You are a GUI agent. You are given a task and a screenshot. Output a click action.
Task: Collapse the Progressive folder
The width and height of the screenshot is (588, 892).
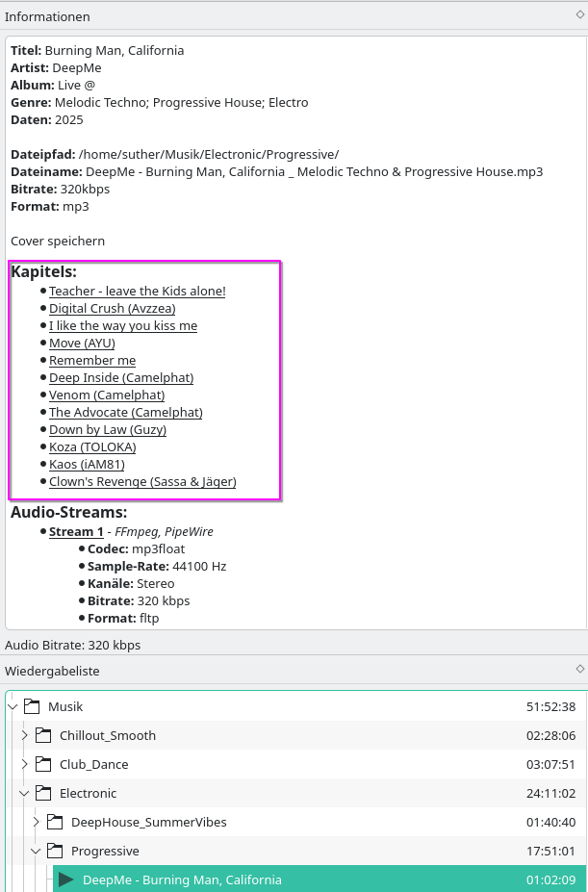(x=36, y=851)
